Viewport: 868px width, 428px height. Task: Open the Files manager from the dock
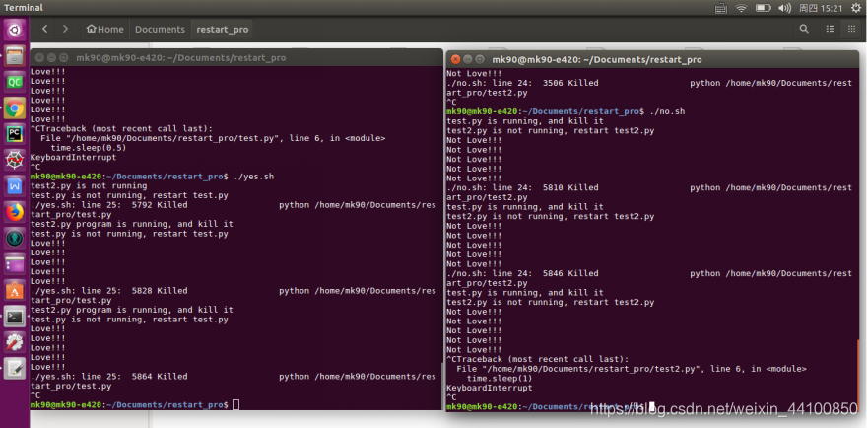tap(15, 56)
